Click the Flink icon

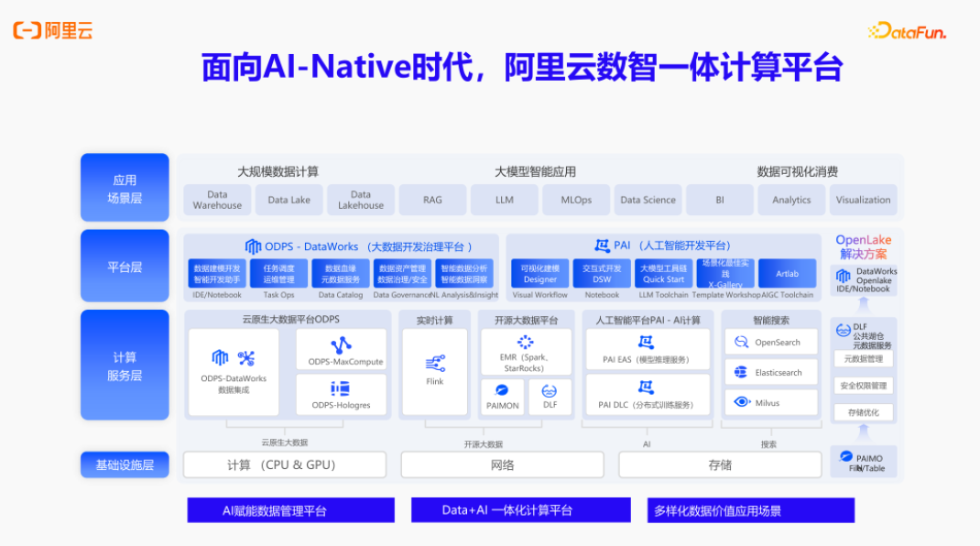(435, 364)
